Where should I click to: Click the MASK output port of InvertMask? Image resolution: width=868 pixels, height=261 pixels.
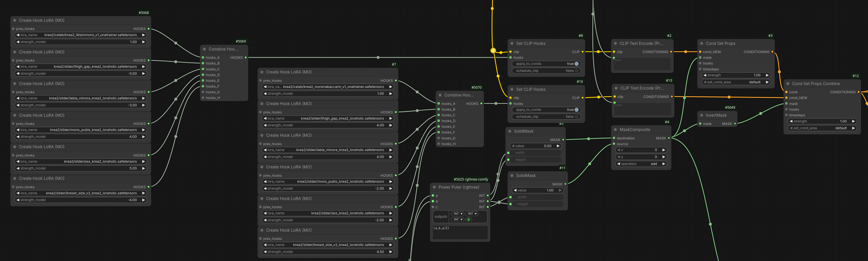pyautogui.click(x=735, y=124)
